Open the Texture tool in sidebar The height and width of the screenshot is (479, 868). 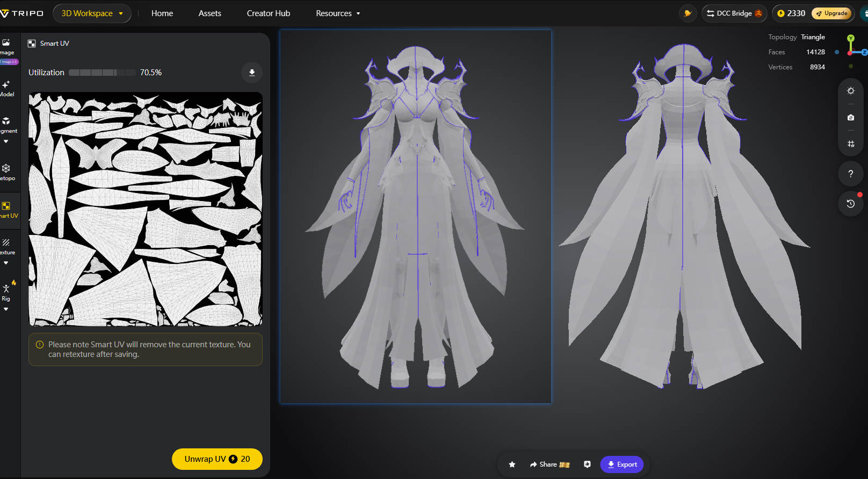(x=6, y=247)
